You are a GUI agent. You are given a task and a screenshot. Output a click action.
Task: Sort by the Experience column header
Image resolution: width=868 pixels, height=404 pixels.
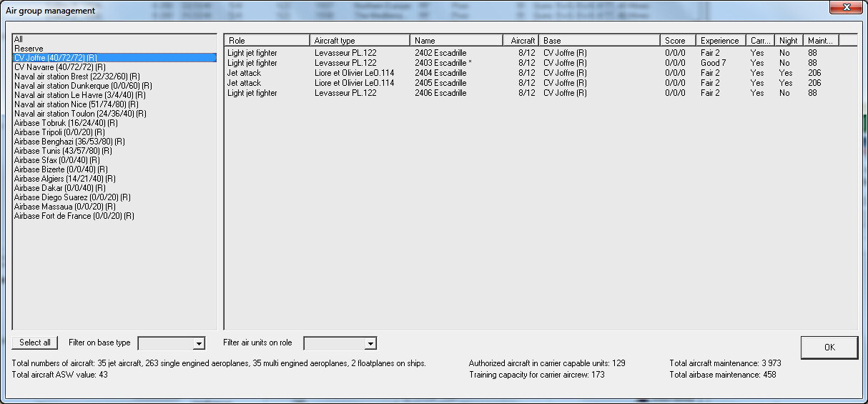721,41
